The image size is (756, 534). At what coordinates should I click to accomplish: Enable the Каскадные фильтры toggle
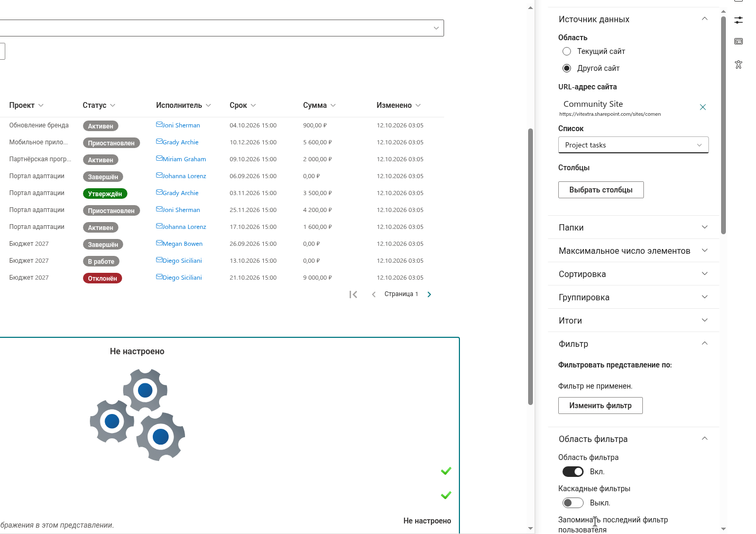coord(573,503)
